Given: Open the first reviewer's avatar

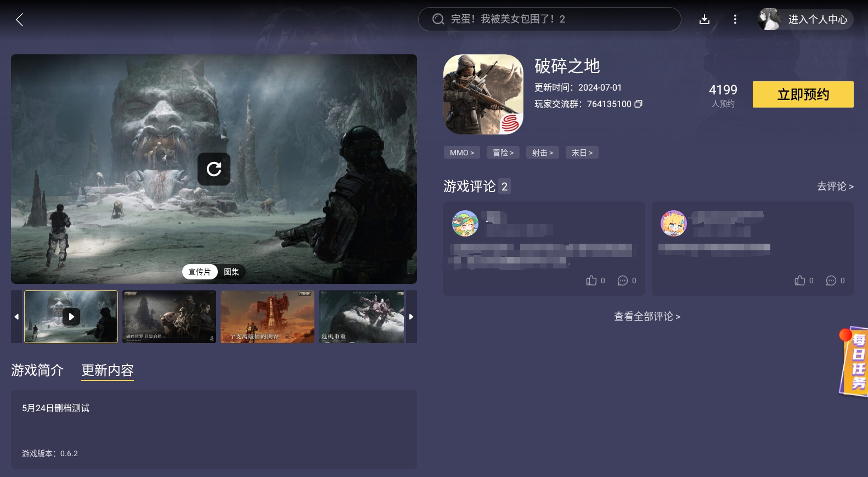Looking at the screenshot, I should [465, 223].
